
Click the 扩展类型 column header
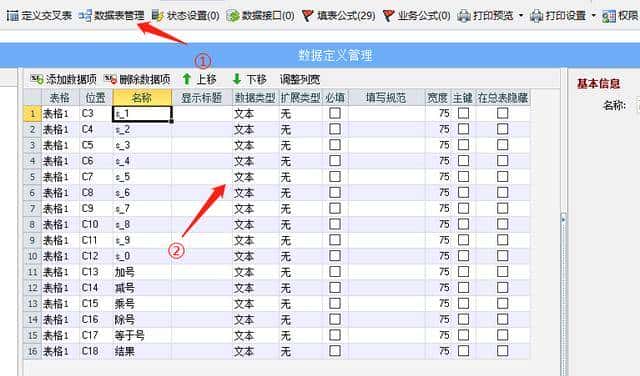pyautogui.click(x=300, y=98)
